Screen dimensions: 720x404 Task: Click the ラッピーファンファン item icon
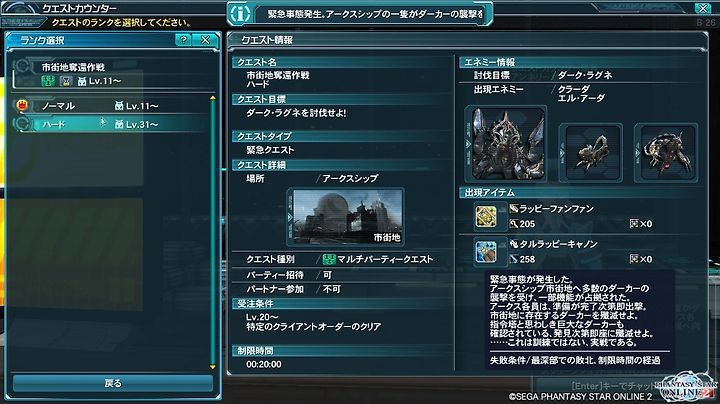(486, 217)
